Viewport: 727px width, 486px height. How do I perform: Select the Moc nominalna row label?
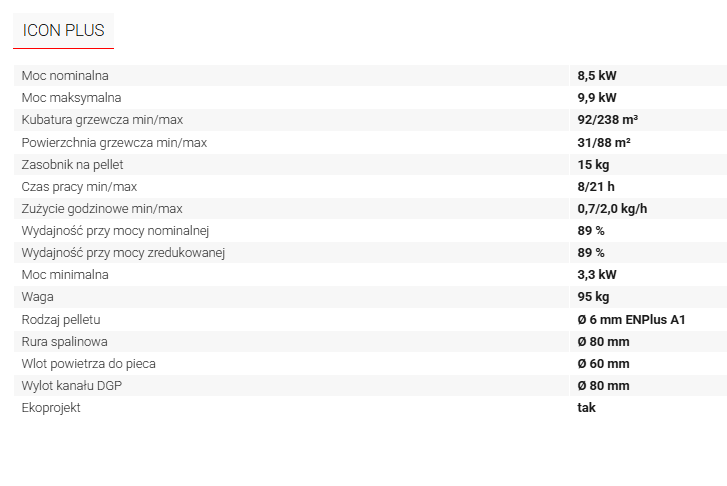click(65, 76)
